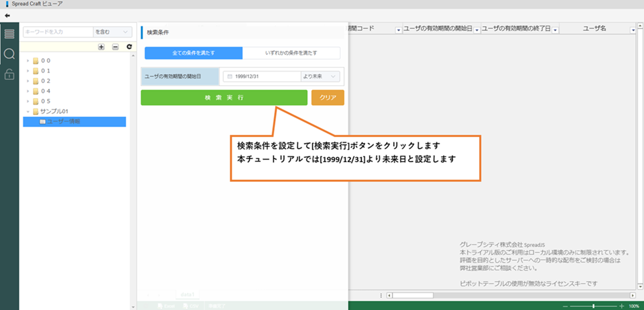Refresh the folder tree
This screenshot has height=310, width=644.
tap(129, 47)
